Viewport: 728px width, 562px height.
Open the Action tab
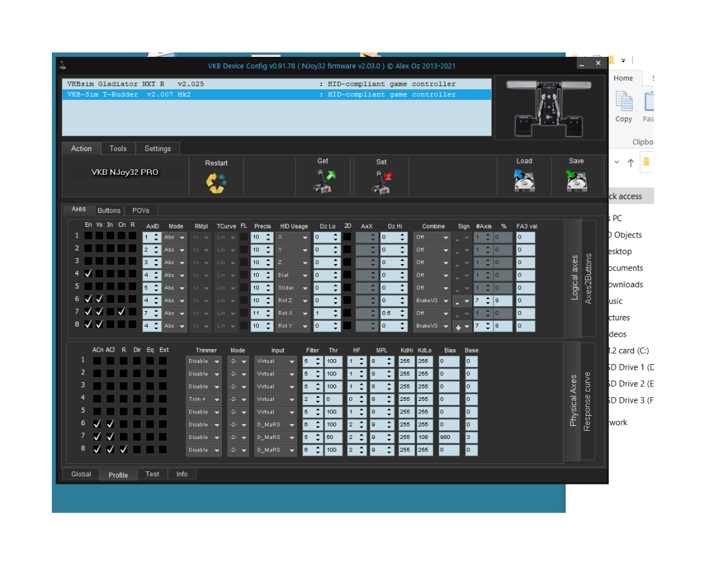pyautogui.click(x=81, y=149)
